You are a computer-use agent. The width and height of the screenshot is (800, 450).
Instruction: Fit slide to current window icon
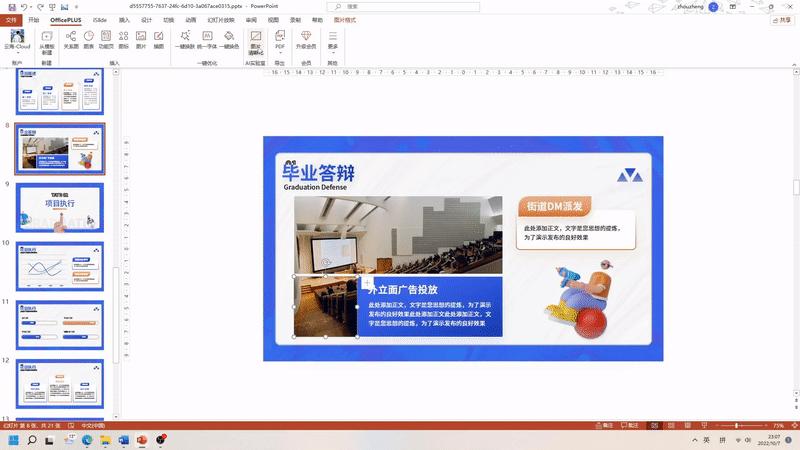point(794,425)
